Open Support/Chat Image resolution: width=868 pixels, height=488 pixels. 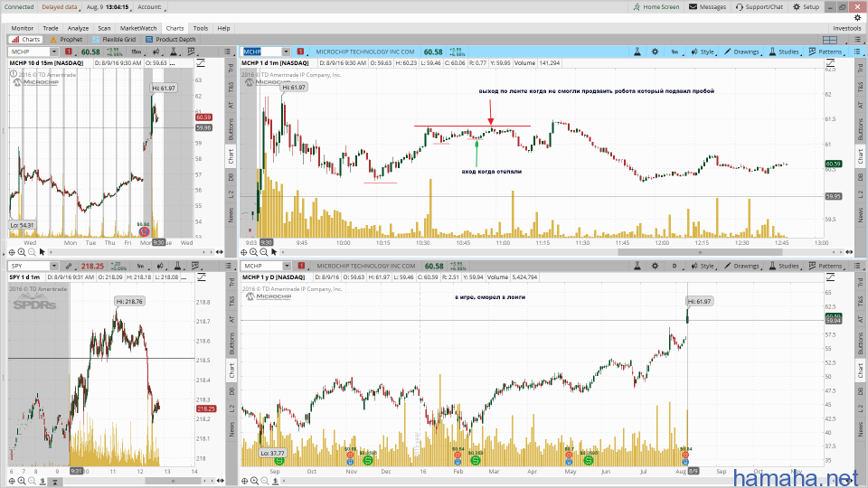point(759,6)
